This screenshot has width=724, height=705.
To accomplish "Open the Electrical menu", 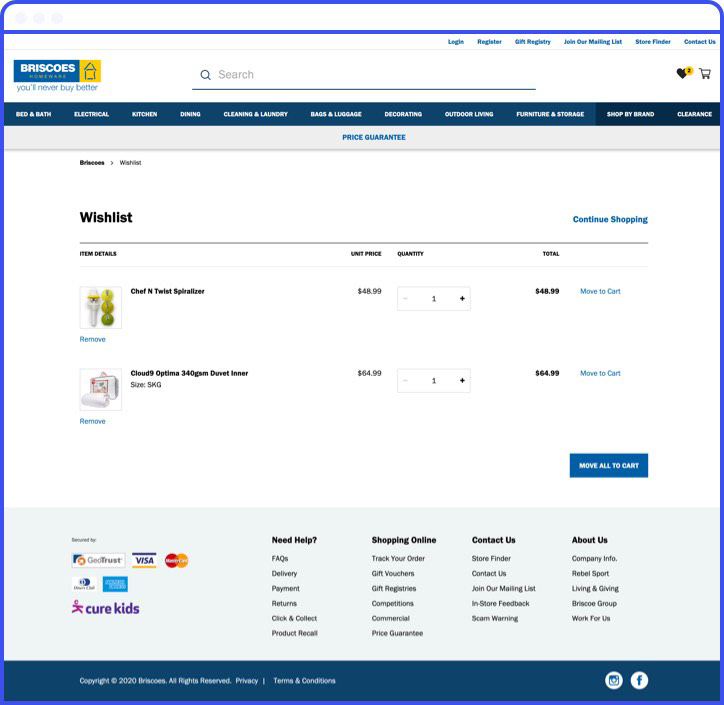I will point(91,114).
